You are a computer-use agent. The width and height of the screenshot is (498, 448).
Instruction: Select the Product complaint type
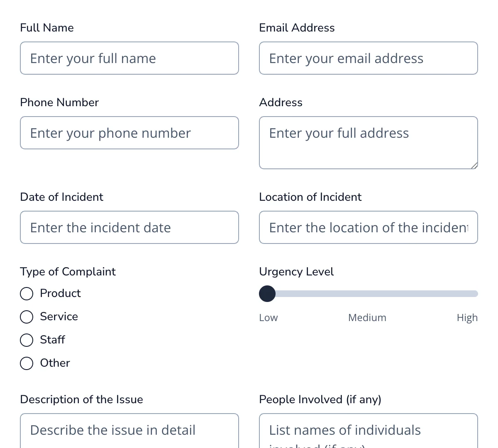26,293
